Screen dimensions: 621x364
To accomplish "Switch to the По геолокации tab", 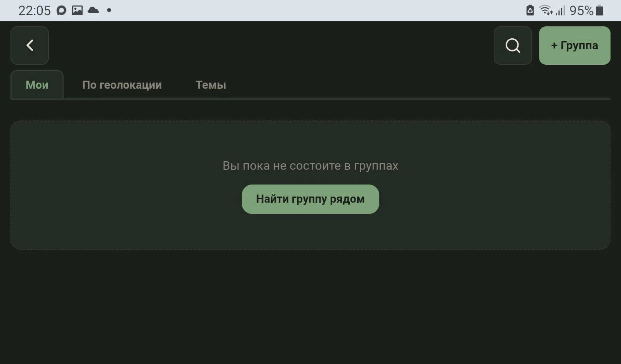I will pyautogui.click(x=122, y=85).
